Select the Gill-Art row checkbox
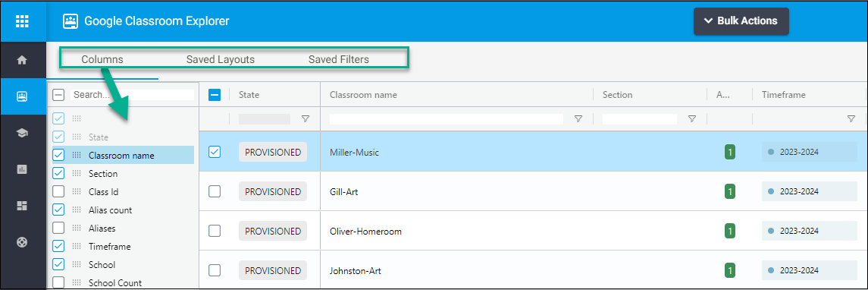The width and height of the screenshot is (868, 290). (215, 191)
